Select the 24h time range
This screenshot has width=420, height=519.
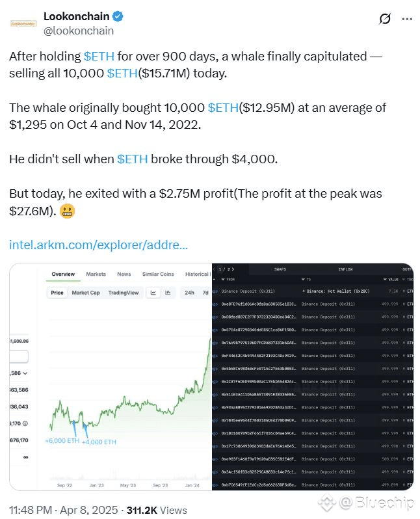click(189, 293)
